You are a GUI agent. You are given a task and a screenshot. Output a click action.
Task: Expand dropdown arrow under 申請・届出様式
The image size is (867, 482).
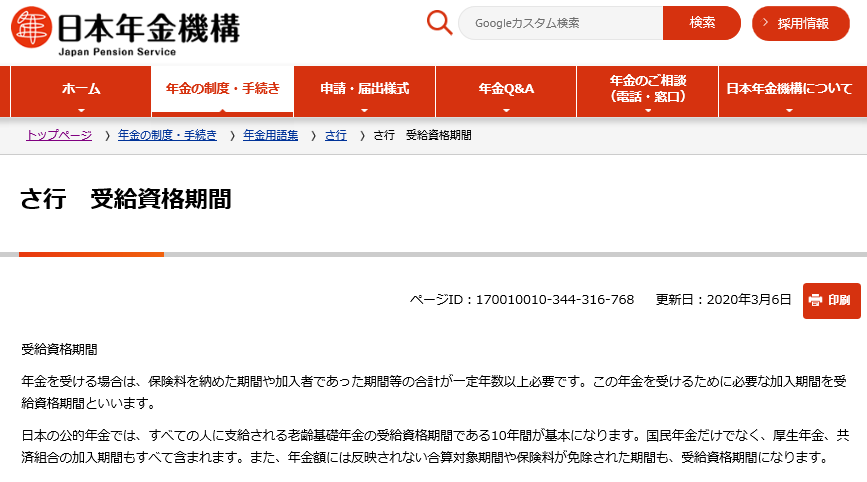[364, 110]
